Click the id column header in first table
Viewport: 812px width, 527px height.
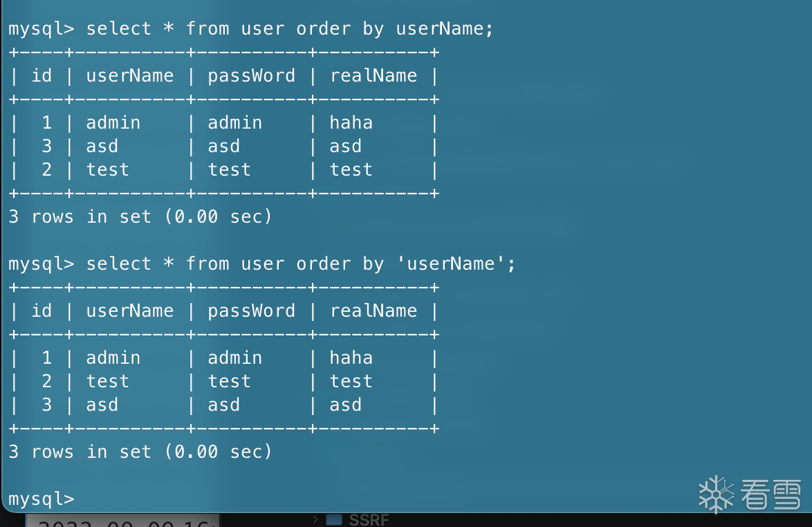click(x=41, y=76)
